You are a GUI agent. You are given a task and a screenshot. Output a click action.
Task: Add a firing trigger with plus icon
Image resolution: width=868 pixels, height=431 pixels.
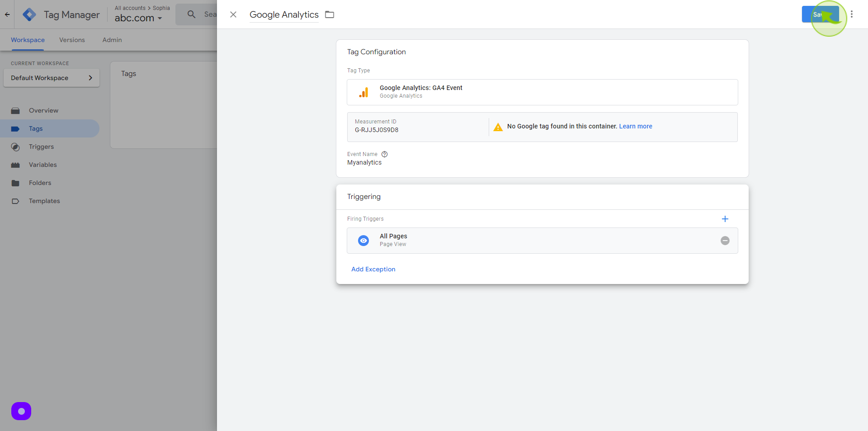tap(725, 219)
